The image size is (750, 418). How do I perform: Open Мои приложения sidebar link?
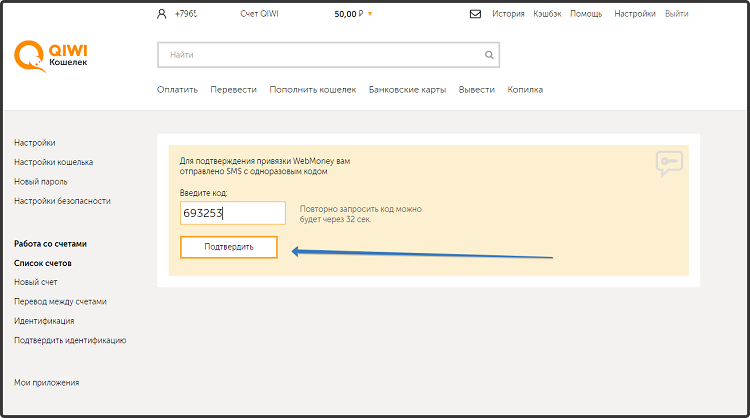[46, 383]
